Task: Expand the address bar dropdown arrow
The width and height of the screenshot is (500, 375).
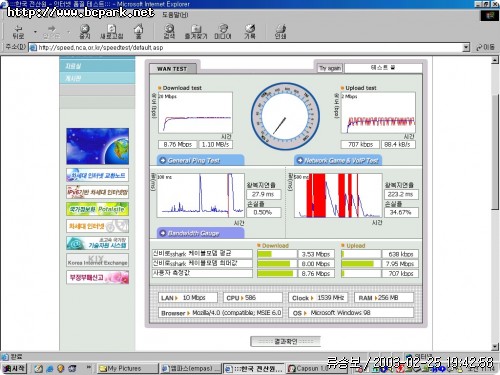Action: pos(466,48)
